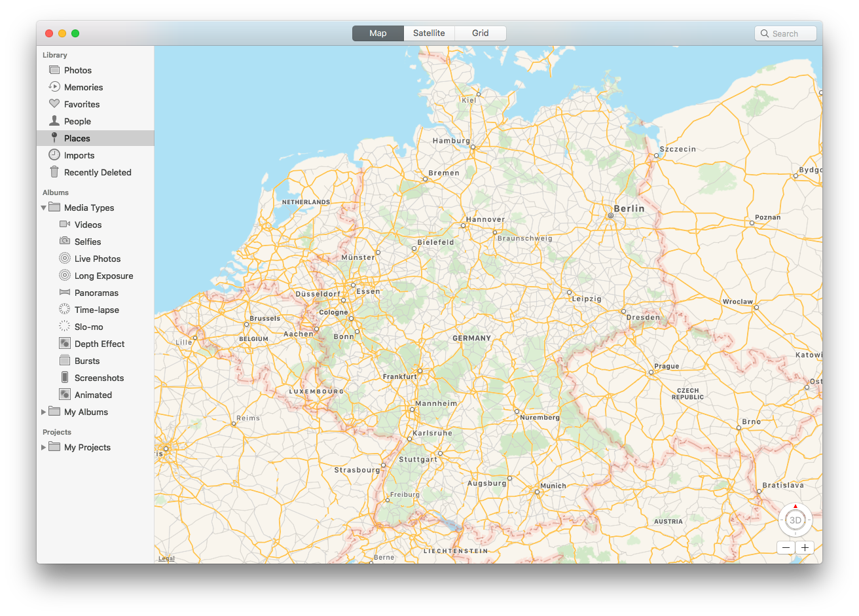Viewport: 859px width, 616px height.
Task: Expand the My Albums disclosure triangle
Action: coord(44,412)
